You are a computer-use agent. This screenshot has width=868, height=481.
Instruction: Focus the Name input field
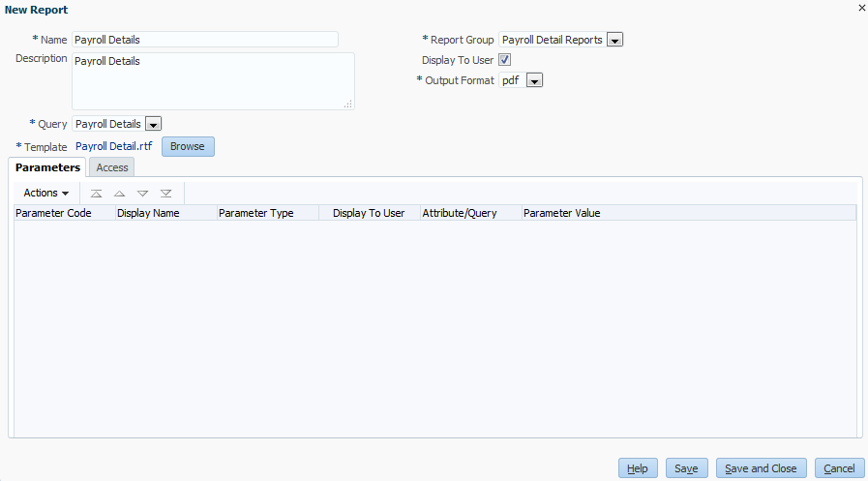pyautogui.click(x=205, y=40)
